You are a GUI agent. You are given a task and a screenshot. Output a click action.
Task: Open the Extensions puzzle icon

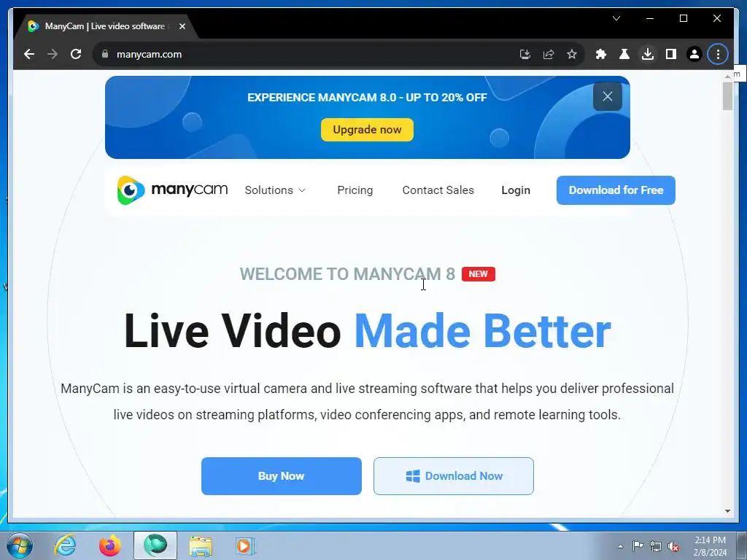point(601,54)
